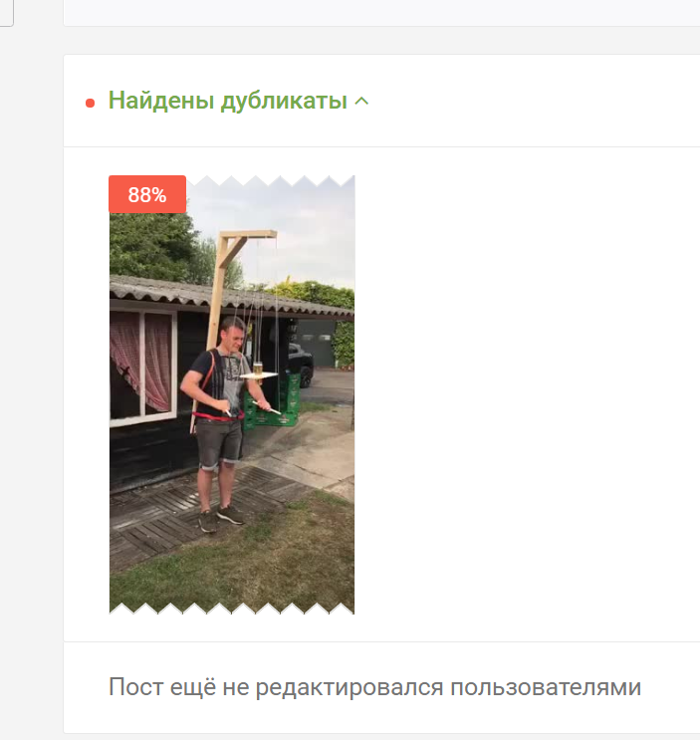Click the corrugated roof in the thumbnail
The image size is (700, 740).
pyautogui.click(x=231, y=295)
